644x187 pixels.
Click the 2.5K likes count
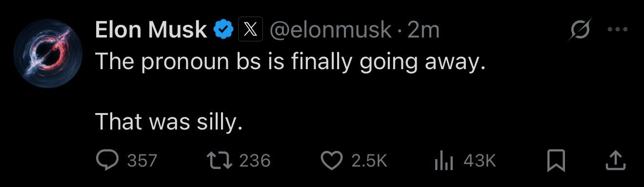coord(369,160)
